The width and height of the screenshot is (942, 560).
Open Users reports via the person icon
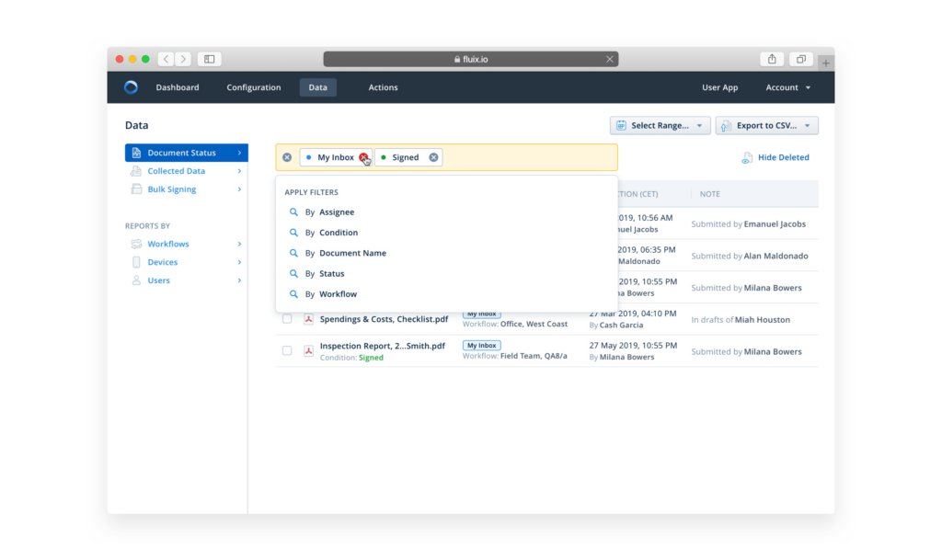[135, 280]
